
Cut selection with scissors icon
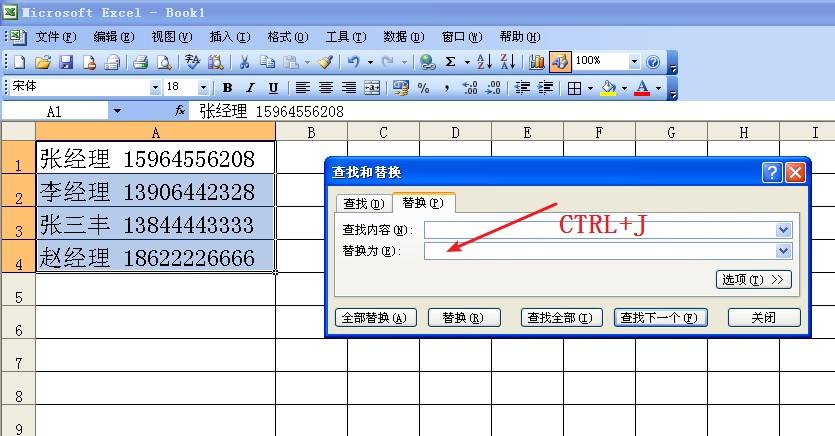point(244,62)
